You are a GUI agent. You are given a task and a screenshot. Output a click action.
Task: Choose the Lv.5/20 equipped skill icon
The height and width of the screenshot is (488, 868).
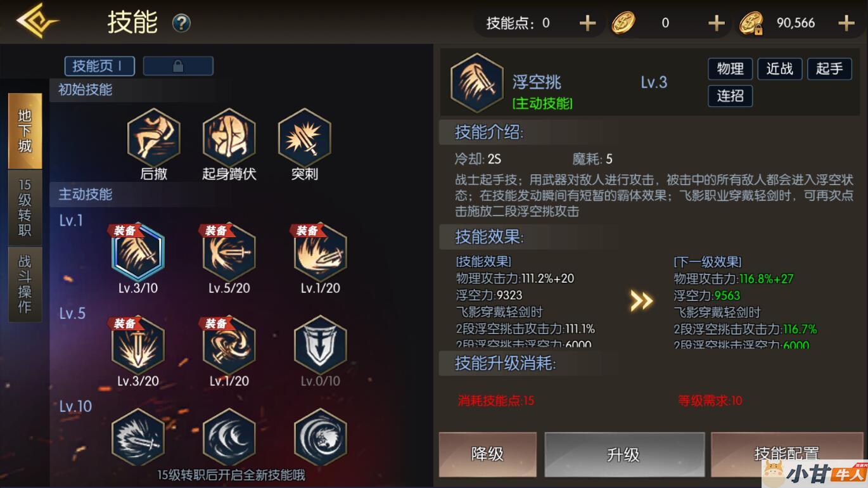click(x=229, y=252)
